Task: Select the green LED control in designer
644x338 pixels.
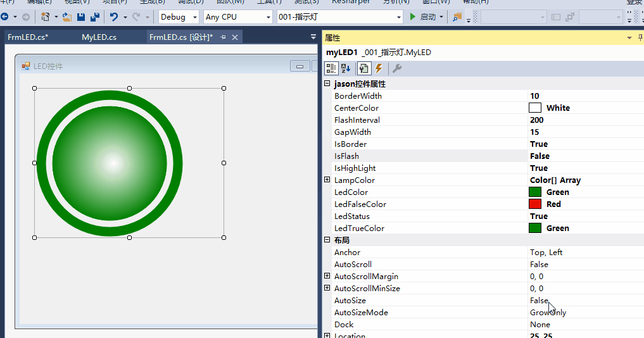Action: tap(110, 163)
